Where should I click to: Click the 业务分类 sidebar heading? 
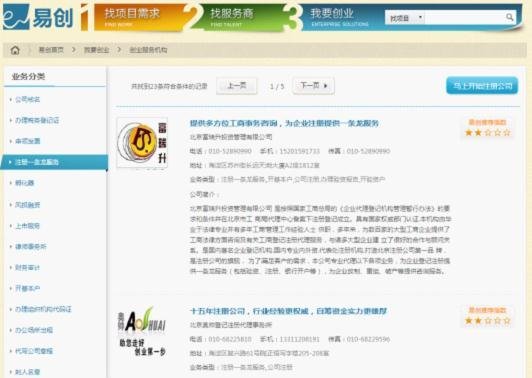click(28, 77)
